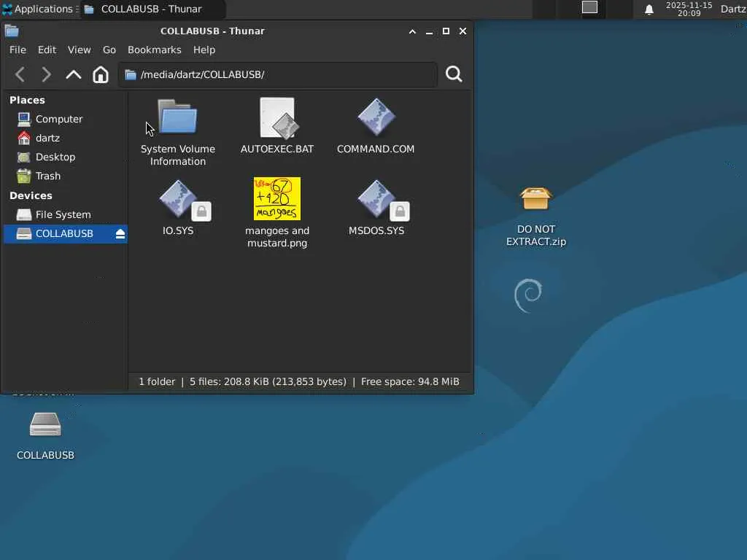Viewport: 747px width, 560px height.
Task: Select the AUTOEXEC.BAT file icon
Action: coord(276,119)
